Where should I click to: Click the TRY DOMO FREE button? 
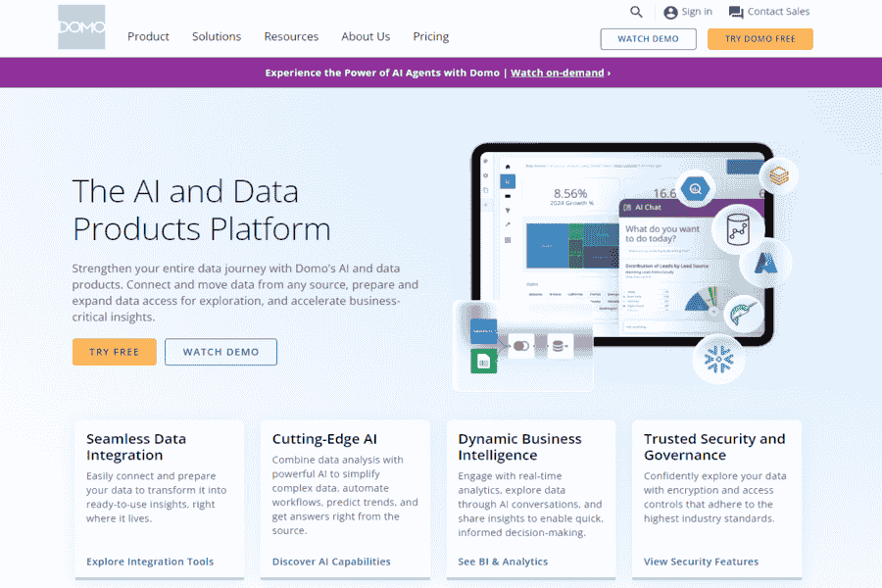pyautogui.click(x=759, y=39)
